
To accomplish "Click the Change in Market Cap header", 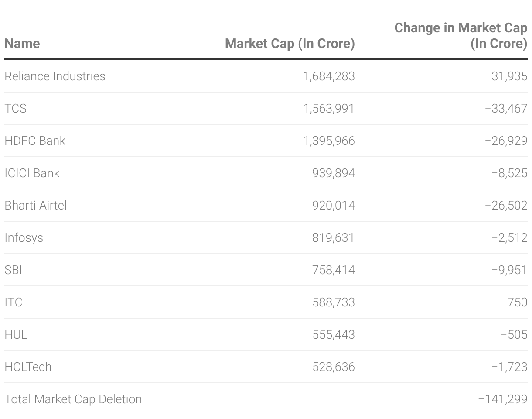I will tap(460, 36).
